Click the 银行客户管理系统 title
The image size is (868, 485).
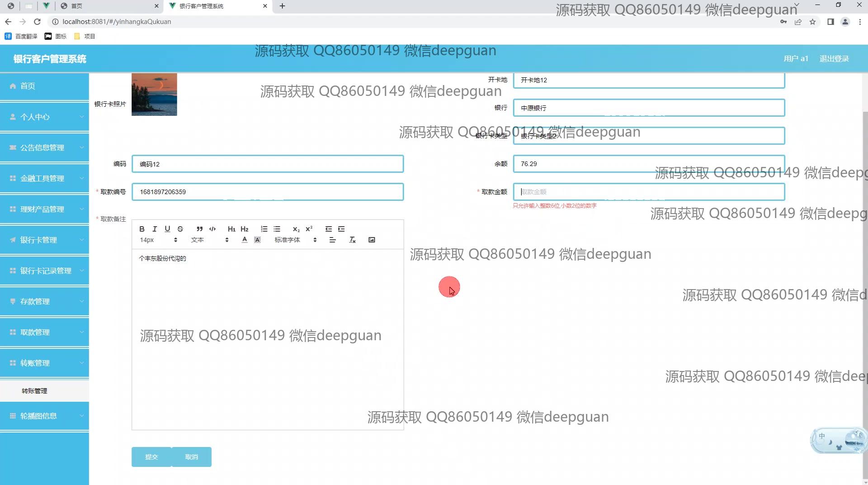point(50,59)
